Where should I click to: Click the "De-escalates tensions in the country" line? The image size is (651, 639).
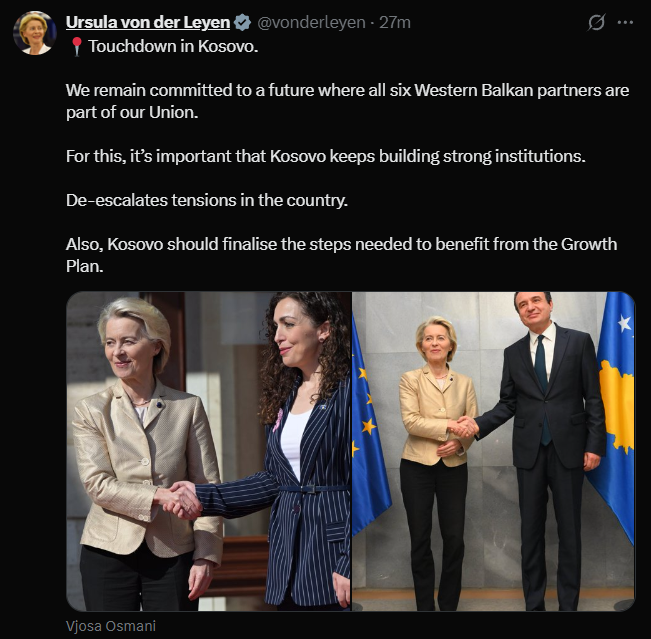(207, 201)
